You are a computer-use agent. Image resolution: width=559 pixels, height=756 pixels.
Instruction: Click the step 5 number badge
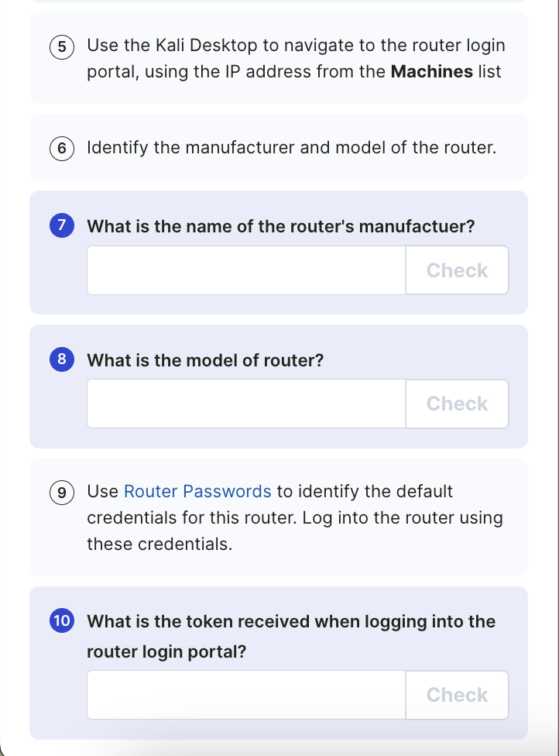coord(62,46)
